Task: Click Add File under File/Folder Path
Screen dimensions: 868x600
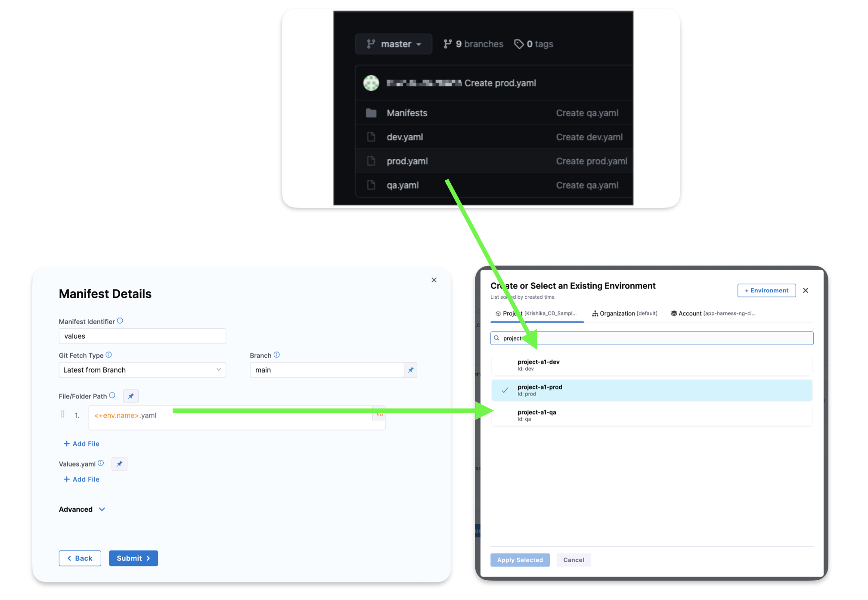Action: pos(81,444)
